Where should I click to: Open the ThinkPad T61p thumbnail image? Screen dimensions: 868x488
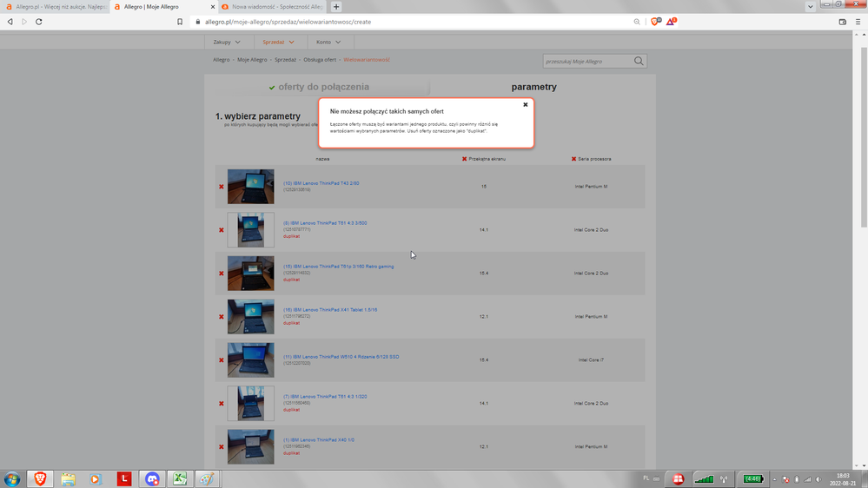[251, 274]
